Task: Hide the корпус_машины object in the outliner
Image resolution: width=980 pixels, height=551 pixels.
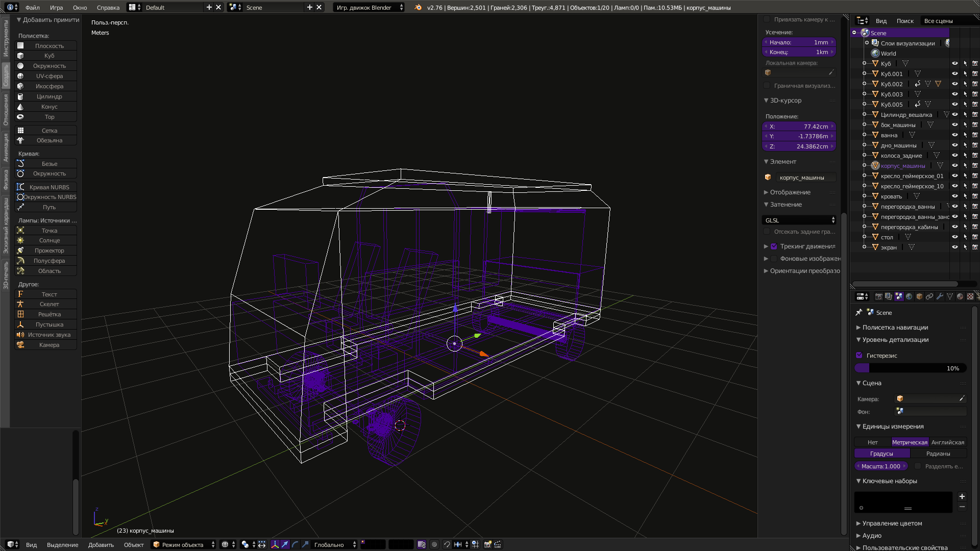Action: (955, 165)
